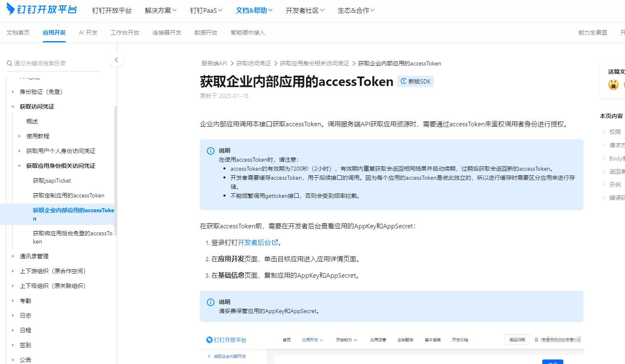
Task: Open the 文档&帮助 dropdown menu
Action: coord(254,10)
